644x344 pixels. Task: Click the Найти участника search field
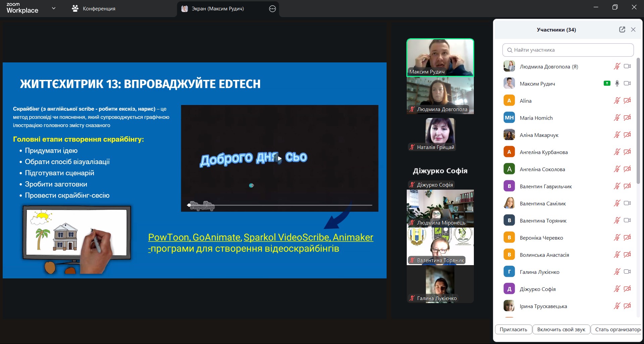[x=568, y=50]
